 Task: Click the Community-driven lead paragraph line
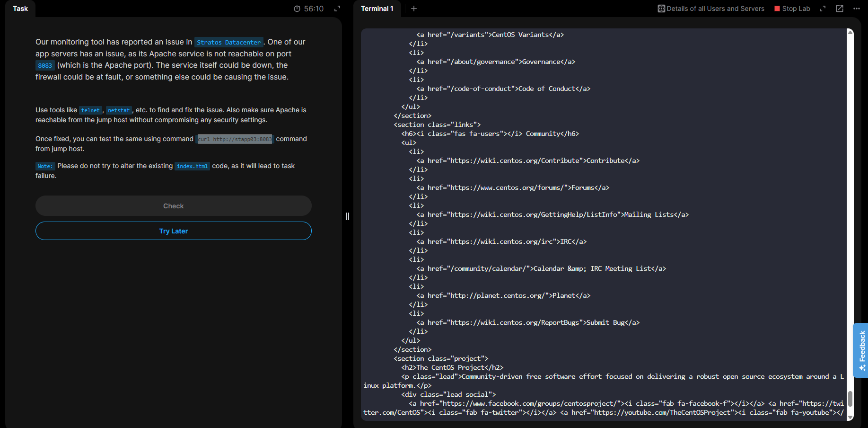coord(604,381)
